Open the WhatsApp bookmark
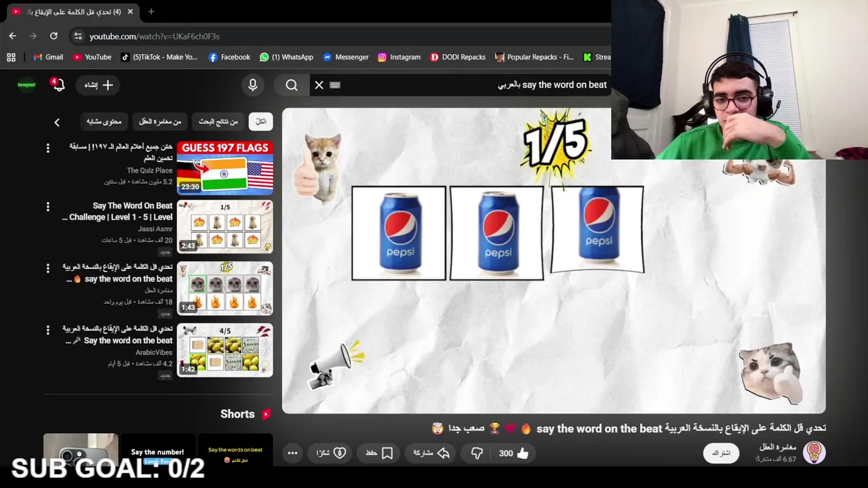The height and width of the screenshot is (488, 868). point(286,57)
